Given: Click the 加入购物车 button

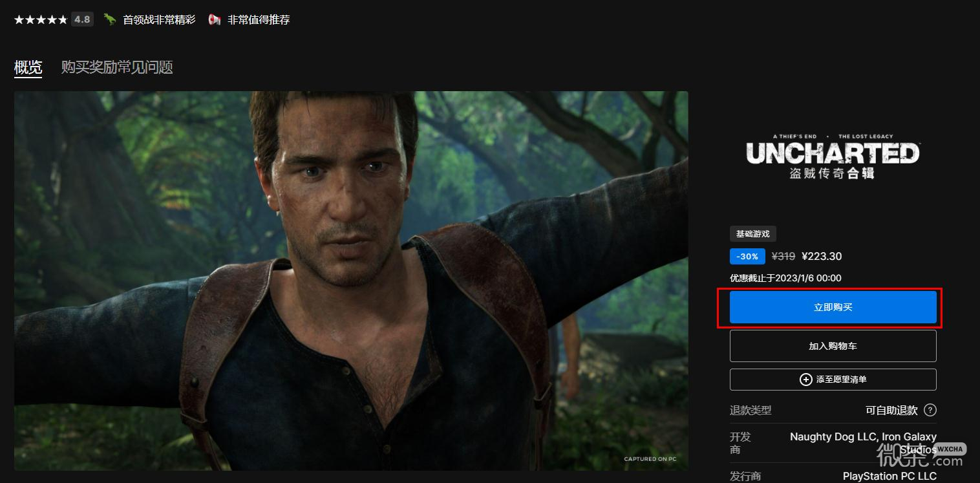Looking at the screenshot, I should [833, 346].
